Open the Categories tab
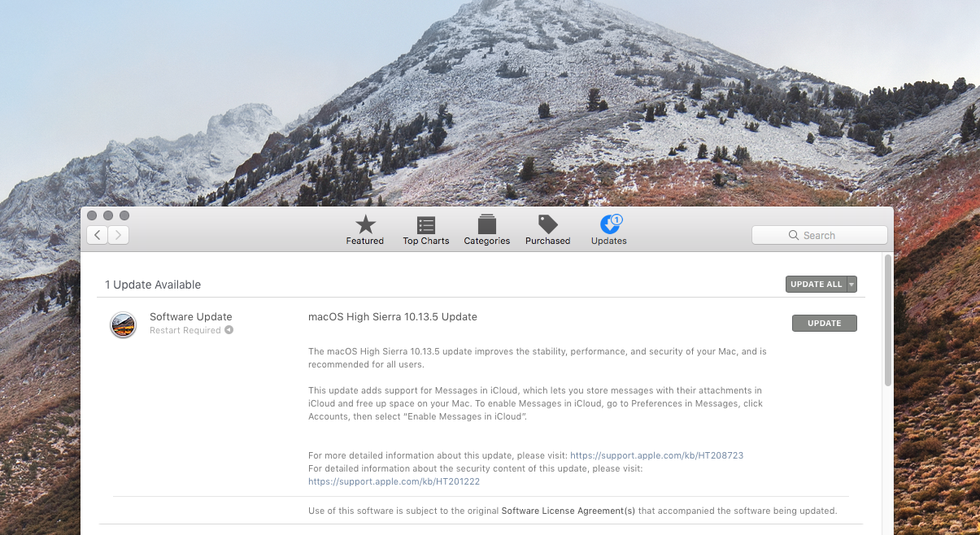Viewport: 980px width, 535px height. (x=487, y=230)
